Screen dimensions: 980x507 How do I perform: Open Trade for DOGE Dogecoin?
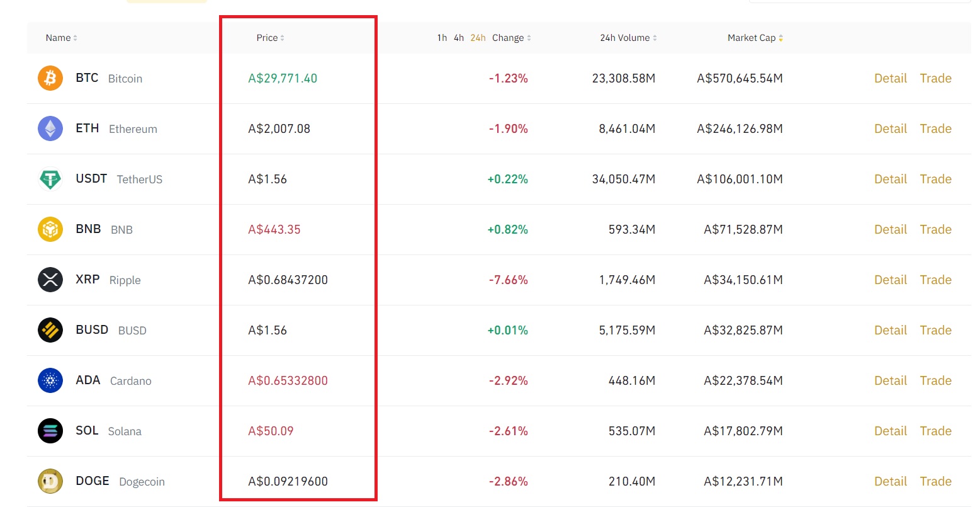935,481
